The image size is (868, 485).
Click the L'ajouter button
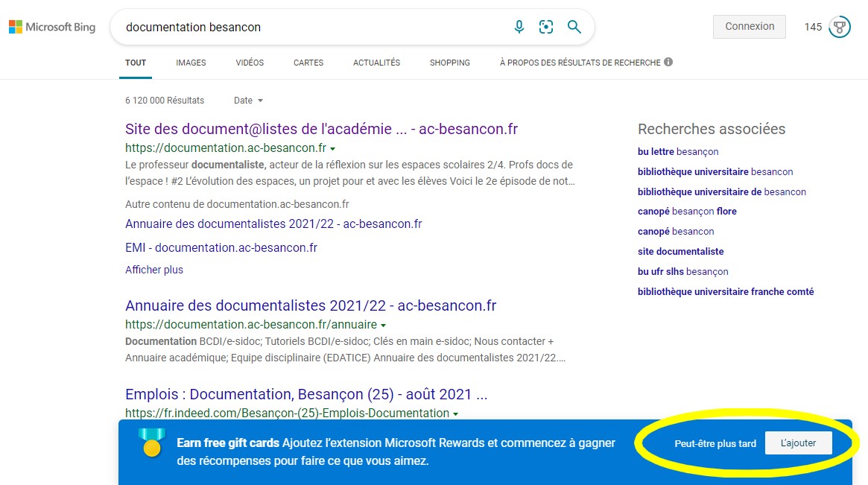click(798, 443)
